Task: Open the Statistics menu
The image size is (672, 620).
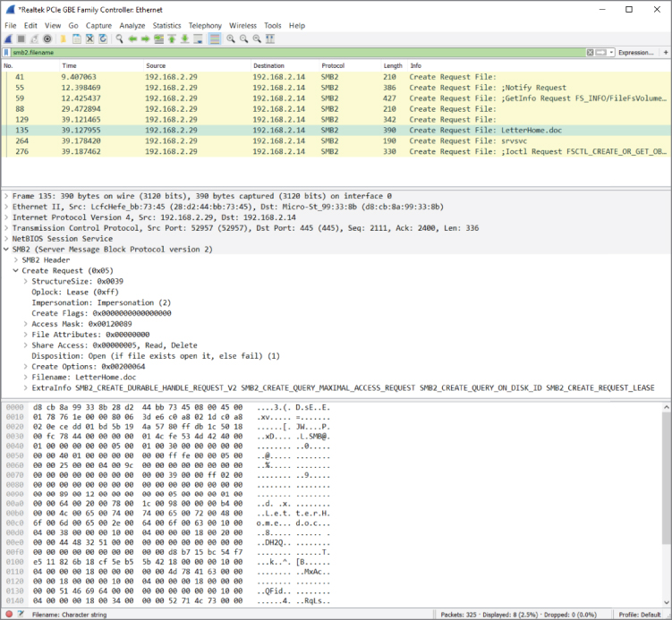Action: click(166, 26)
